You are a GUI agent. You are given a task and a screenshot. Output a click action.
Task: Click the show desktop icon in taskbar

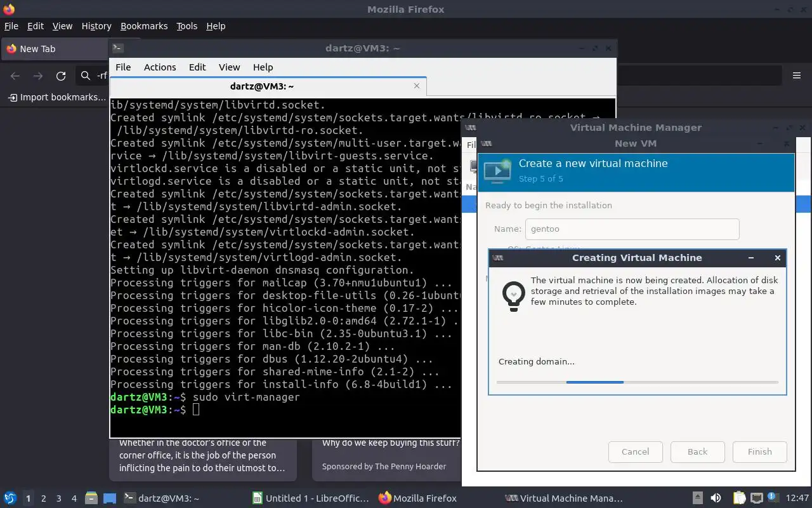[110, 498]
